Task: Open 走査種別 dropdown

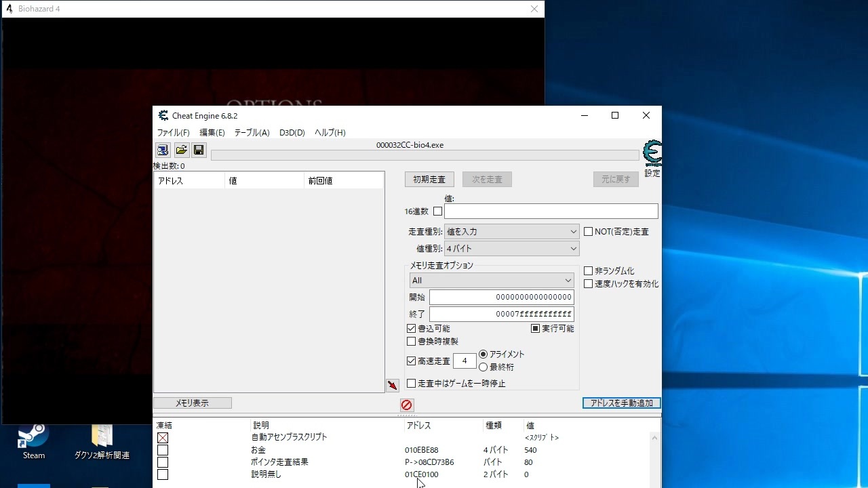Action: click(511, 232)
